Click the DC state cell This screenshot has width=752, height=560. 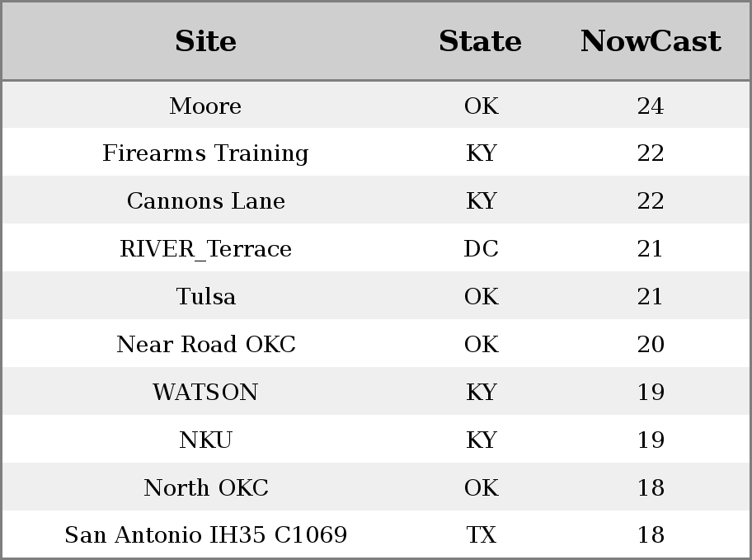481,248
